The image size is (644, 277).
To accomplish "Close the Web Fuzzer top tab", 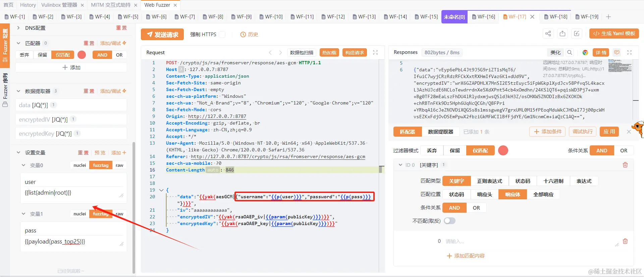I will [x=175, y=5].
